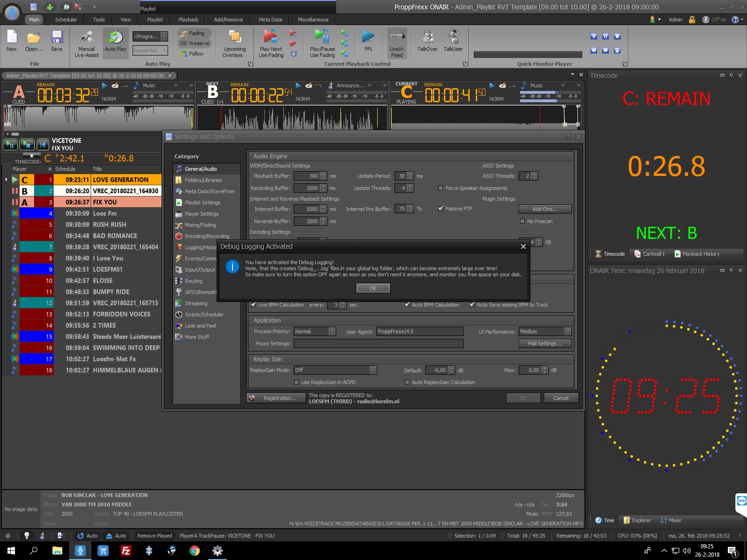Open the Process Priority dropdown
The image size is (747, 560).
(332, 331)
